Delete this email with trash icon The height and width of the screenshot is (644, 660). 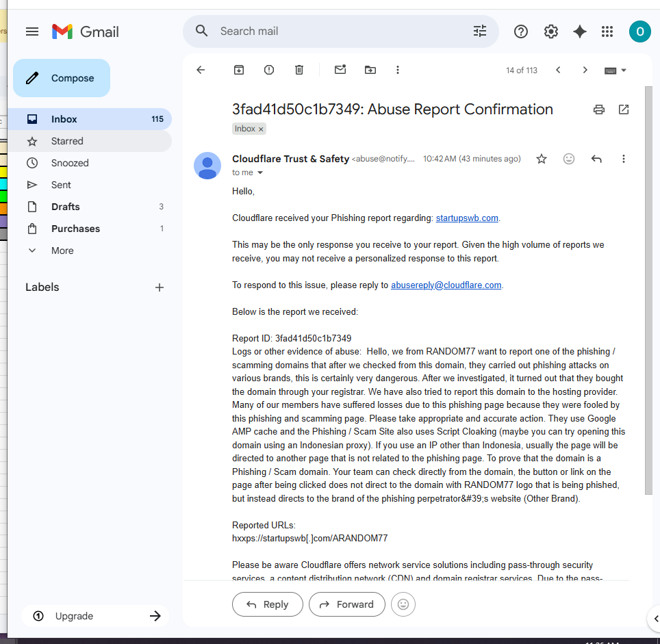pos(299,70)
